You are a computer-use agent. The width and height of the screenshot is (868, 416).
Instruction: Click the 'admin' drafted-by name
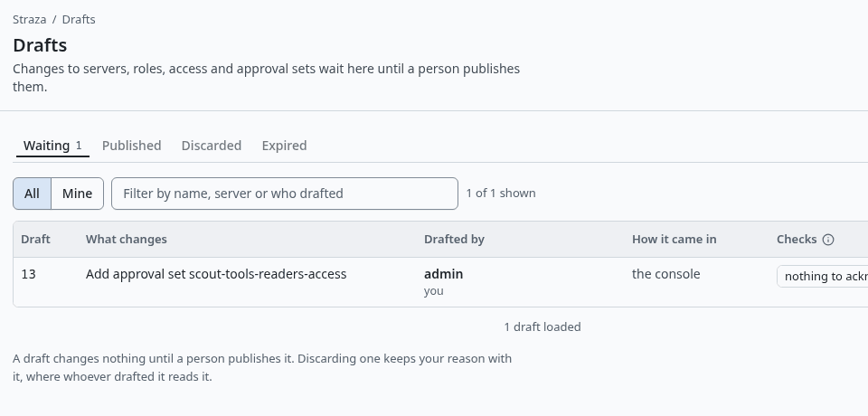click(443, 274)
